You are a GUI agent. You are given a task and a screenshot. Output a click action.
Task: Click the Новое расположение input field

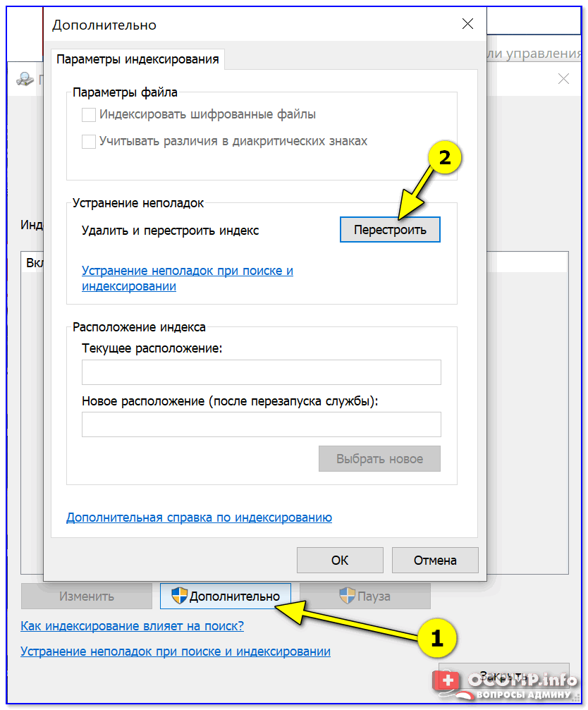261,424
